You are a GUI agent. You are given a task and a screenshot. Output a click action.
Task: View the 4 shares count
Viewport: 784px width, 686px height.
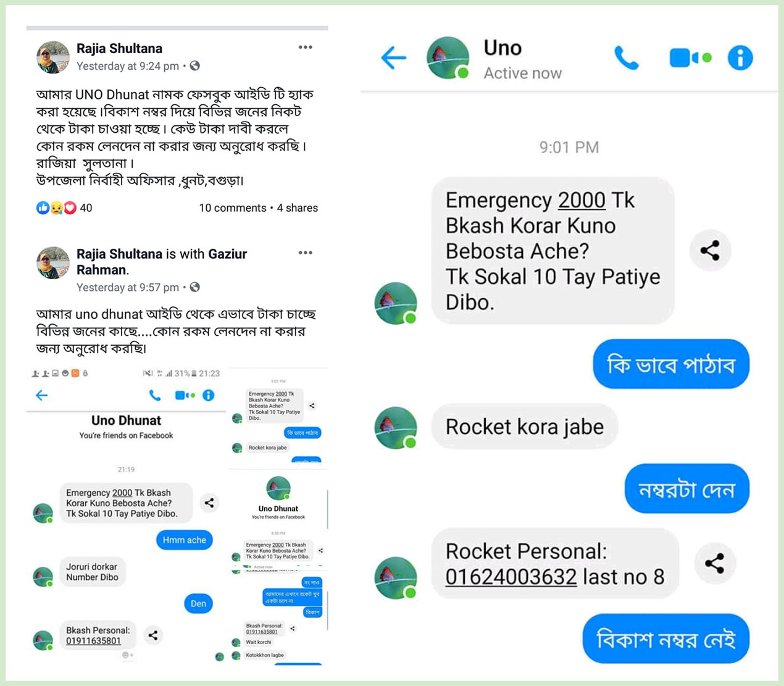[x=297, y=208]
